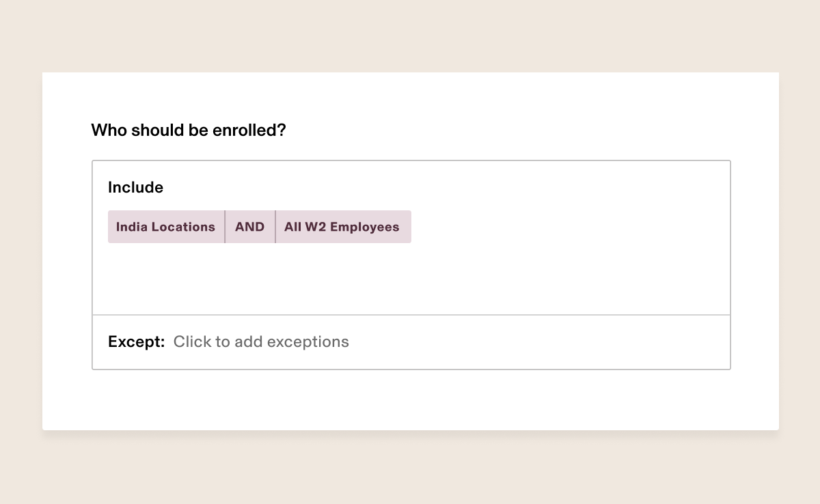Click the "Who should be enrolled?" heading
Image resolution: width=820 pixels, height=504 pixels.
(188, 130)
